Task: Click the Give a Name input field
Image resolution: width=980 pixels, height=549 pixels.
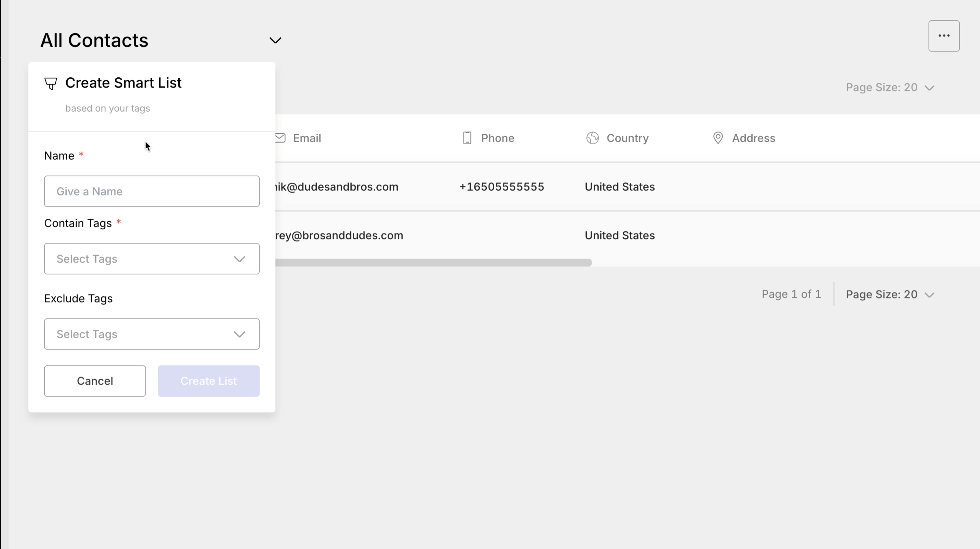Action: pyautogui.click(x=151, y=191)
